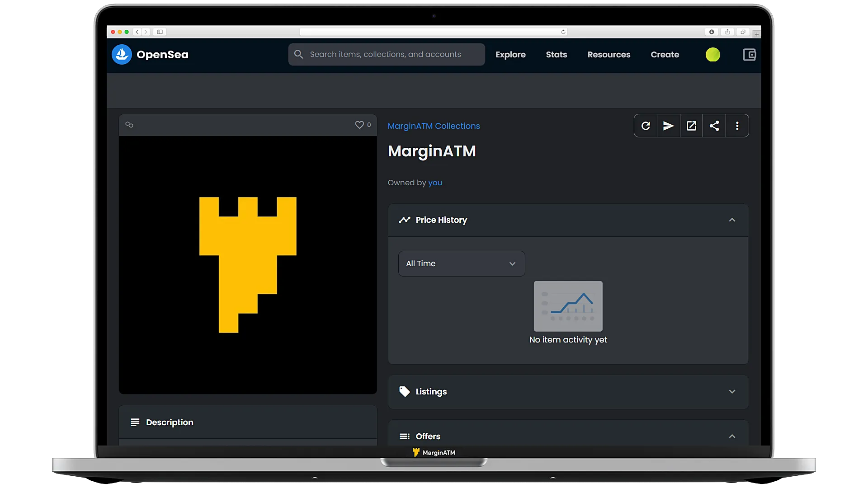Viewport: 868px width, 488px height.
Task: Click the OpenSea logo icon
Action: point(122,55)
